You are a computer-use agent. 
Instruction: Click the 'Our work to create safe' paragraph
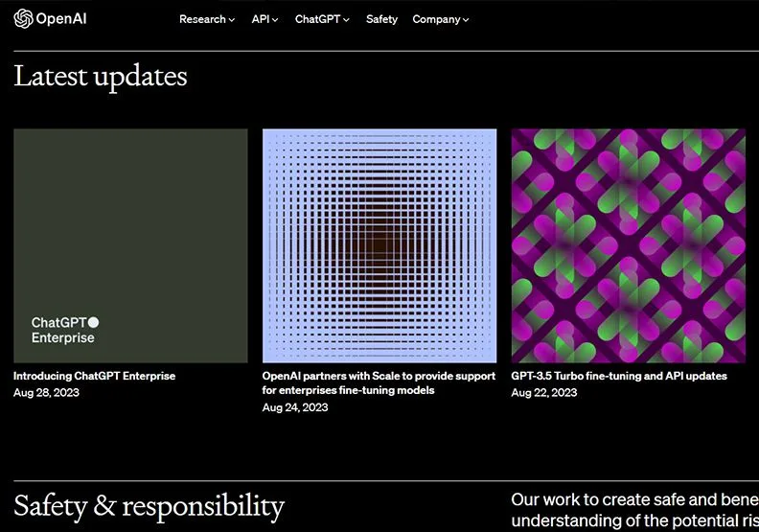pyautogui.click(x=634, y=510)
